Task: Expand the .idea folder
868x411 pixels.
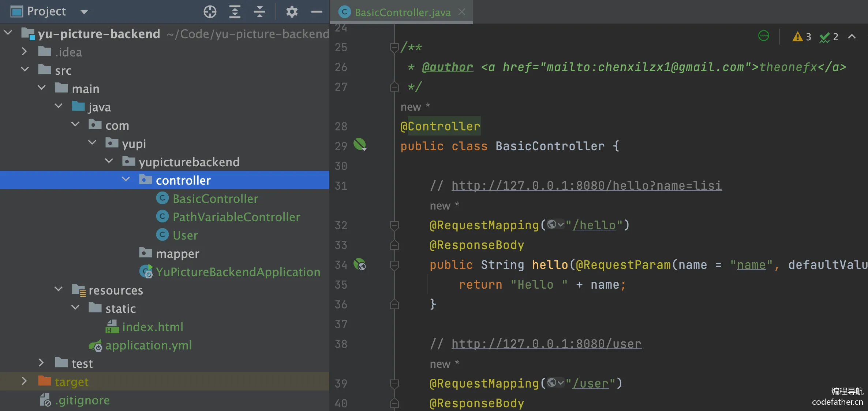Action: coord(25,51)
